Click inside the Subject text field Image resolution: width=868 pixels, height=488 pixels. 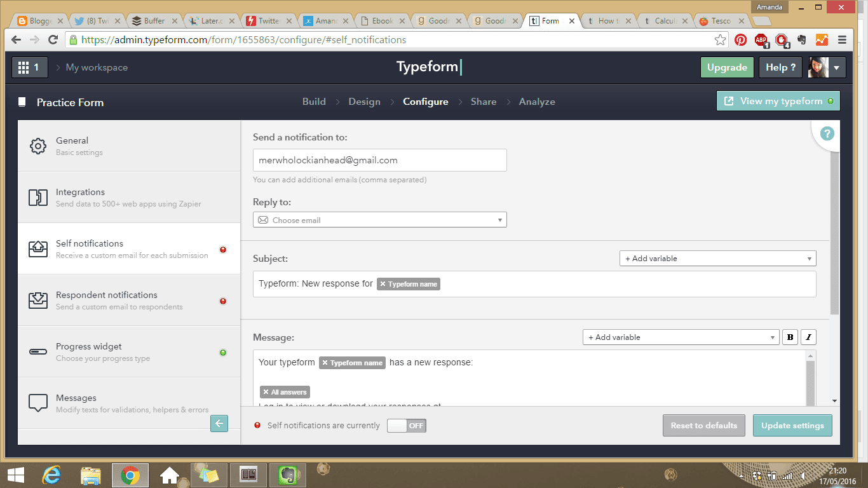[x=534, y=284]
